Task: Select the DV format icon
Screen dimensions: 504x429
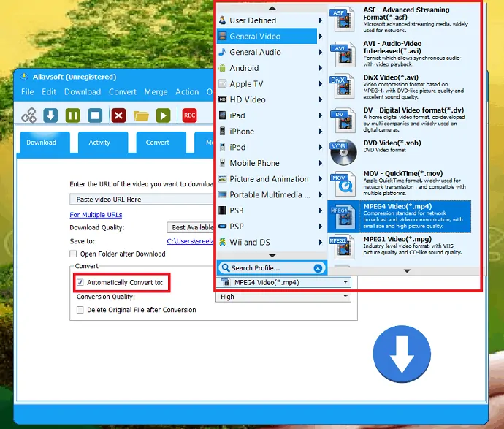Action: pos(343,121)
